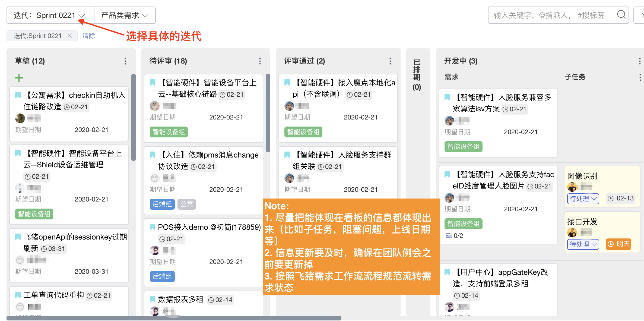Click 后端组 tag on POS接入demo card
This screenshot has width=644, height=321.
(x=162, y=276)
